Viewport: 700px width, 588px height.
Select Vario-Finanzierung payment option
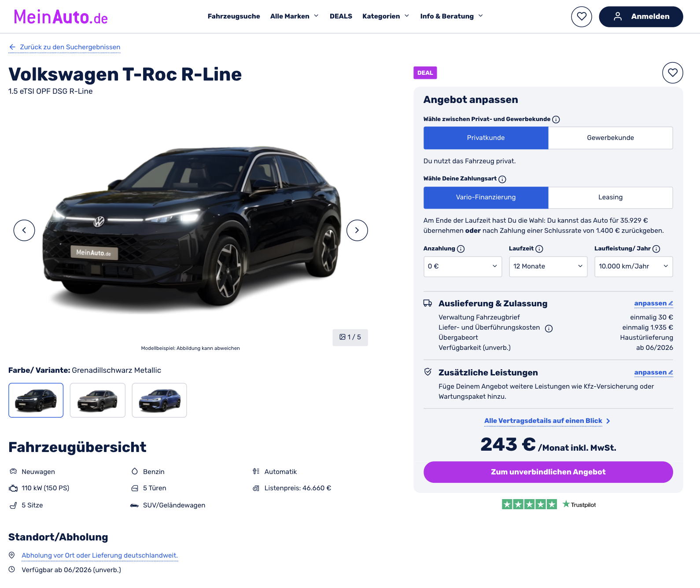tap(486, 197)
